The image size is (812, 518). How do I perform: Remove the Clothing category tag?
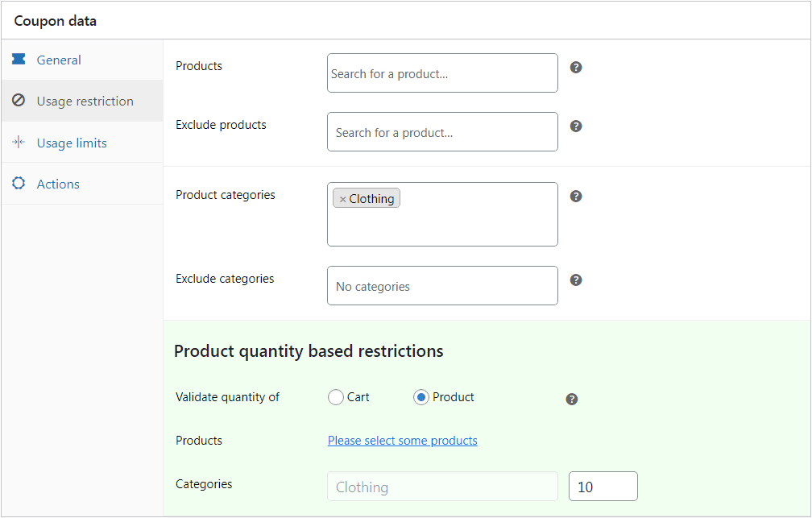point(342,199)
